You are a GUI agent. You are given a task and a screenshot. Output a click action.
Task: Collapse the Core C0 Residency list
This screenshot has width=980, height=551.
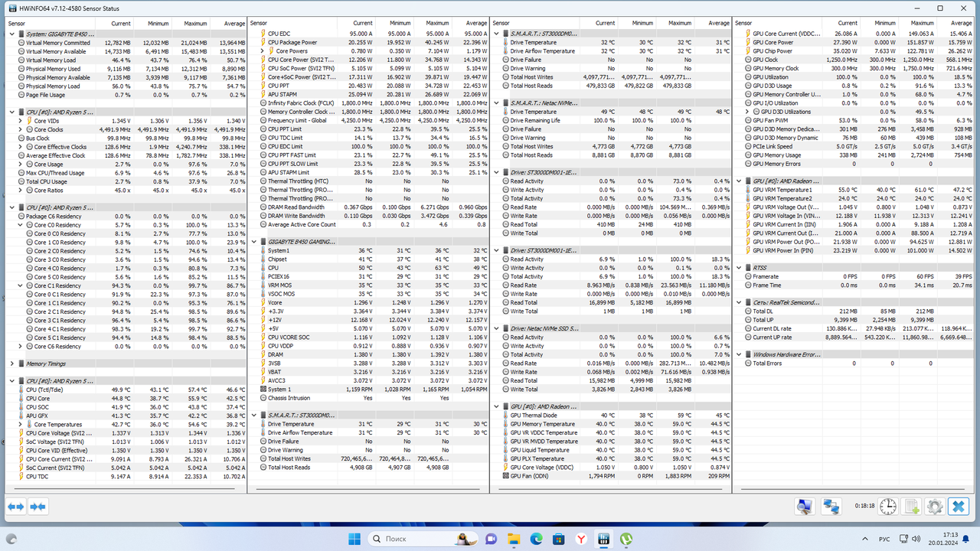point(21,225)
